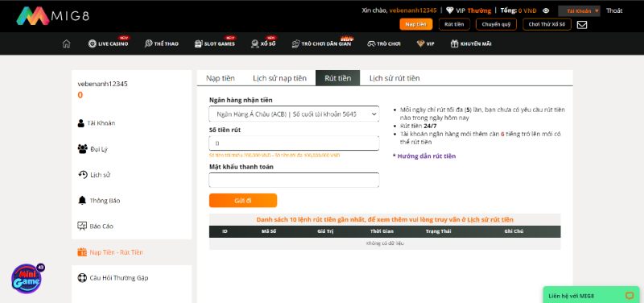The width and height of the screenshot is (644, 303).
Task: Open VIP navigation item
Action: pos(425,44)
